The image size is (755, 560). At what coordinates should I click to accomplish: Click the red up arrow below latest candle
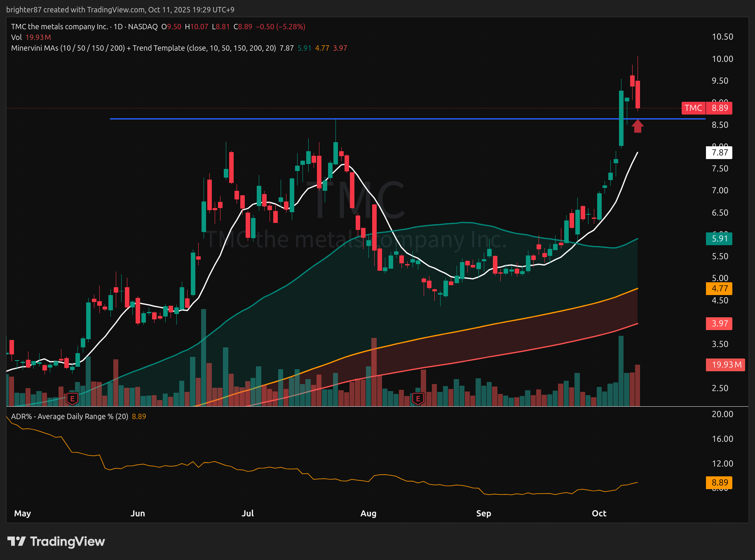point(638,126)
